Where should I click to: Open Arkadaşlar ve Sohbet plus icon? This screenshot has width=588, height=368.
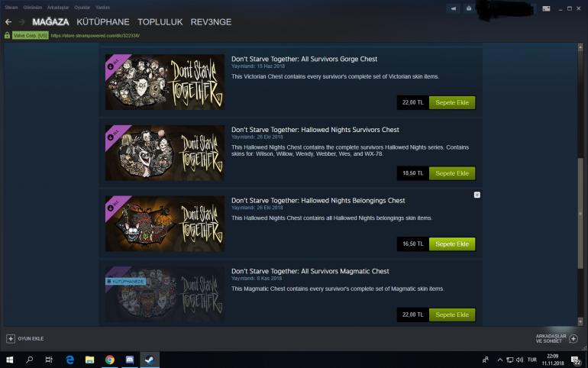tap(573, 339)
